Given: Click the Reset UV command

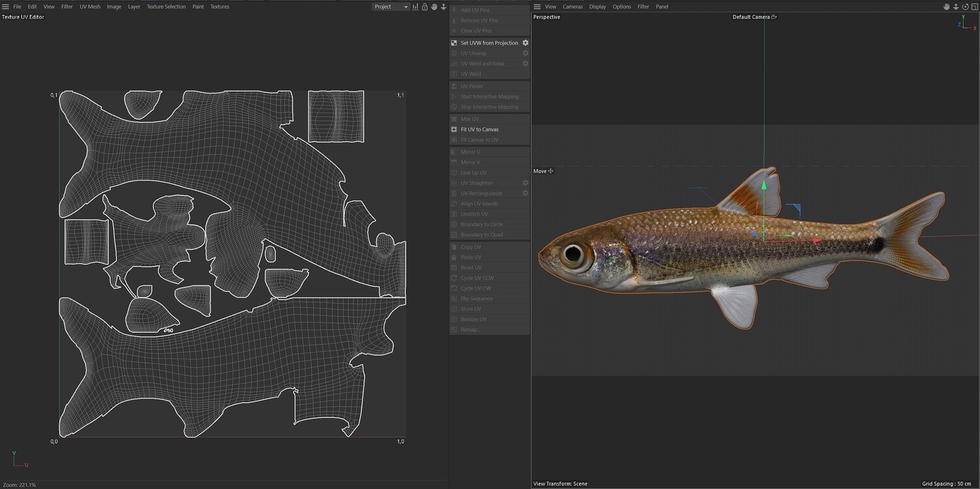Looking at the screenshot, I should (489, 268).
